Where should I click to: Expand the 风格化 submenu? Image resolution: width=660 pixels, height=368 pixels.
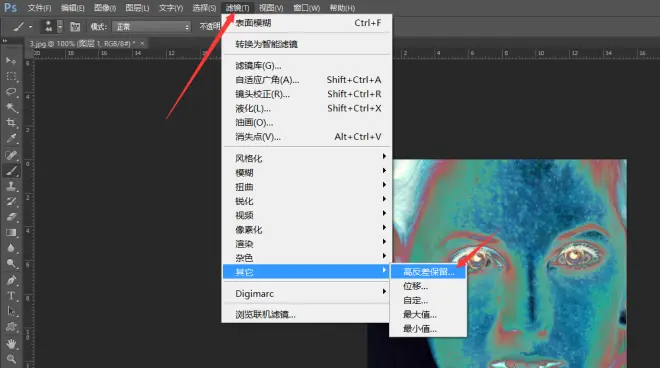[307, 158]
